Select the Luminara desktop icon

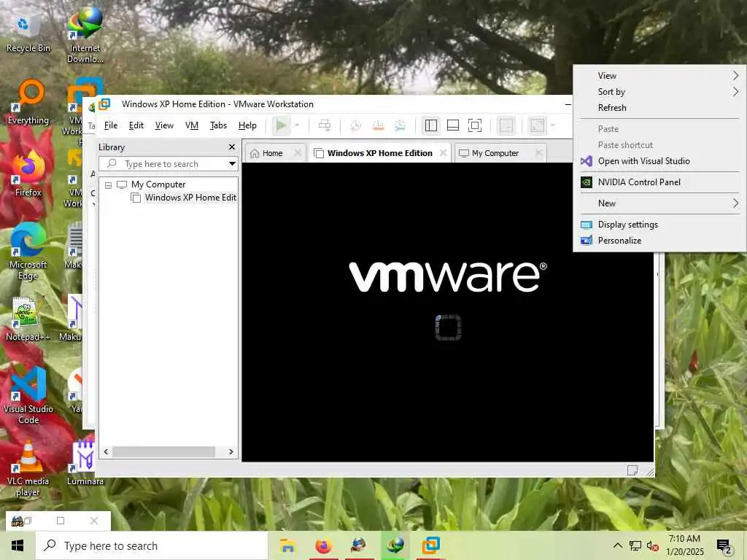(x=85, y=463)
